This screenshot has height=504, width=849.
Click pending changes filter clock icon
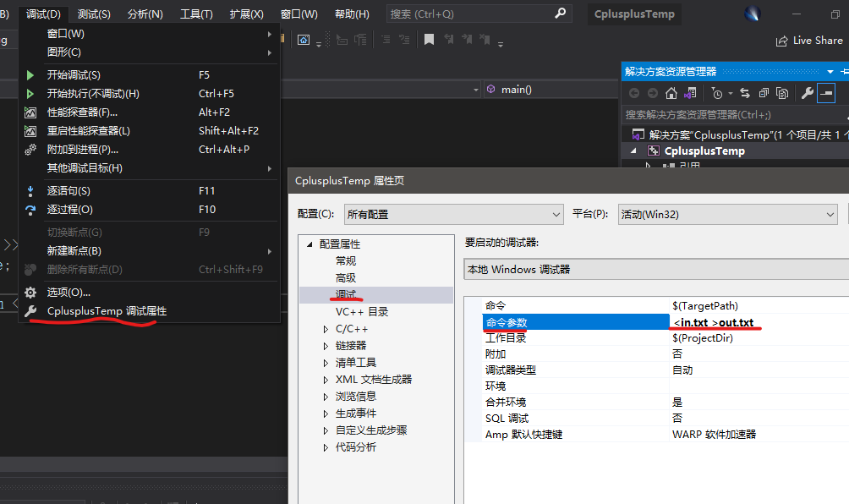[717, 93]
